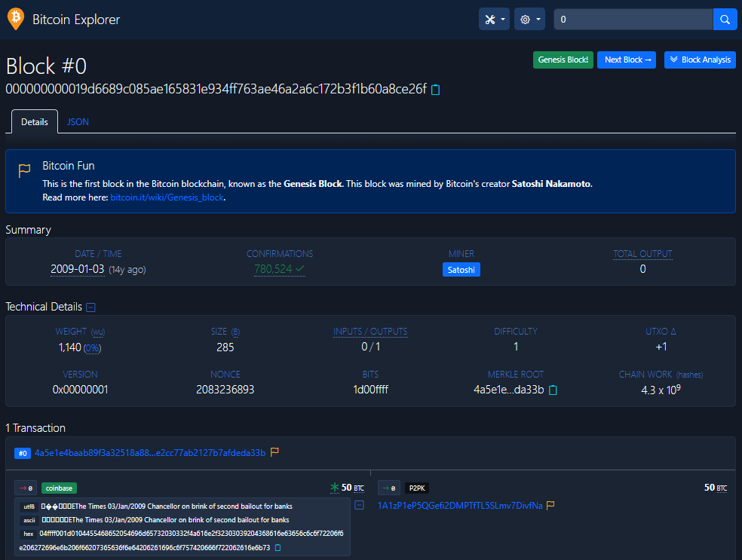
Task: Open the settings gear dropdown
Action: (529, 20)
